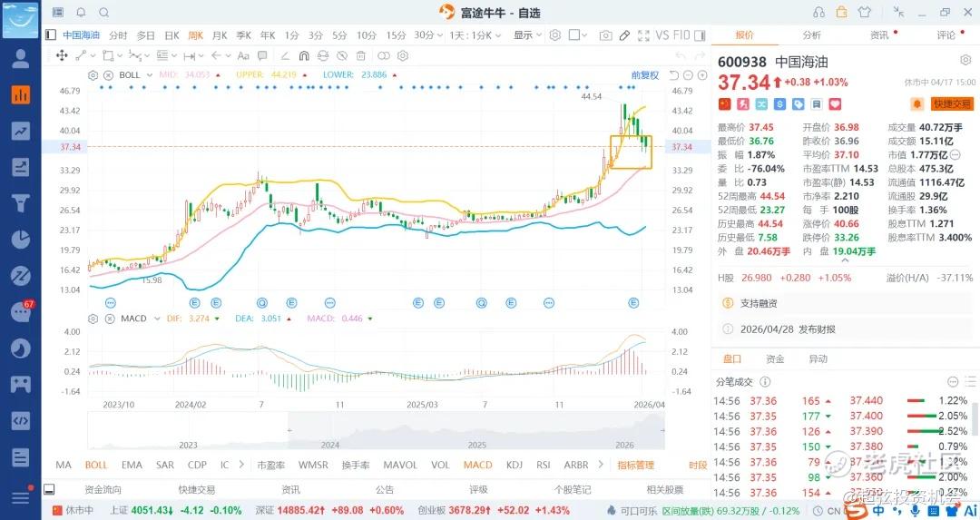Image resolution: width=980 pixels, height=520 pixels.
Task: Open 个股笔记 stock notes
Action: (x=573, y=489)
